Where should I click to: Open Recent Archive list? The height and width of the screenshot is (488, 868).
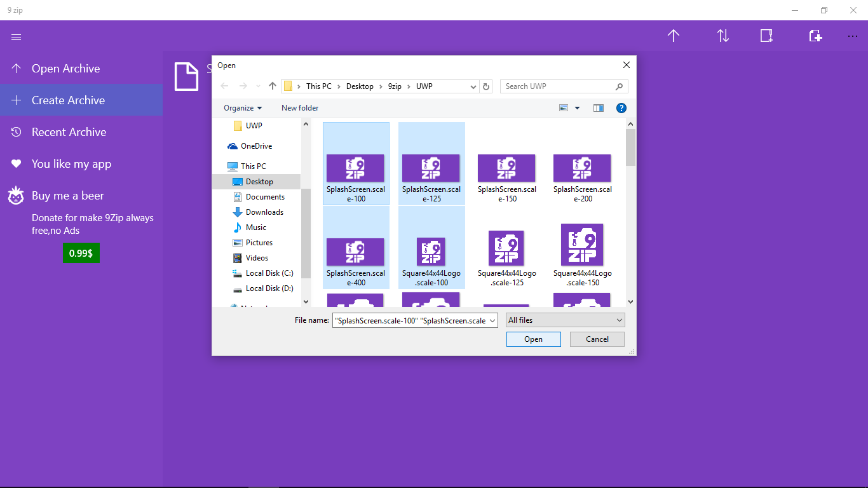pyautogui.click(x=81, y=132)
